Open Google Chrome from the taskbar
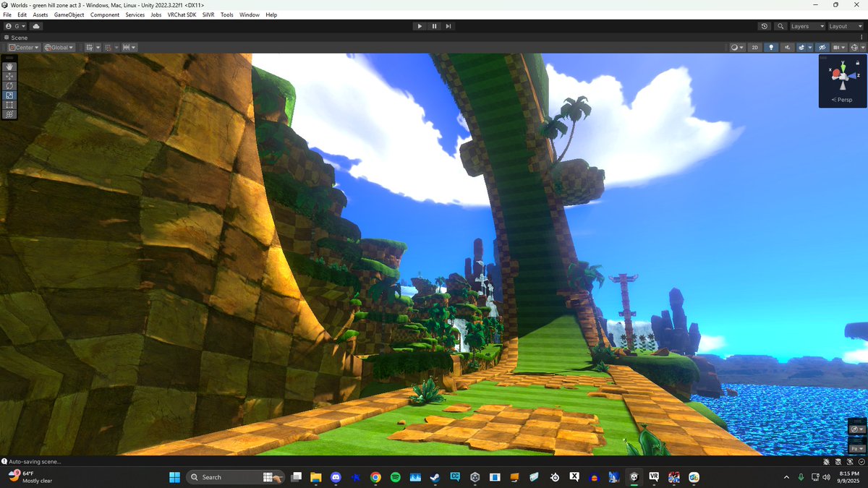Viewport: 868px width, 488px height. (x=375, y=477)
